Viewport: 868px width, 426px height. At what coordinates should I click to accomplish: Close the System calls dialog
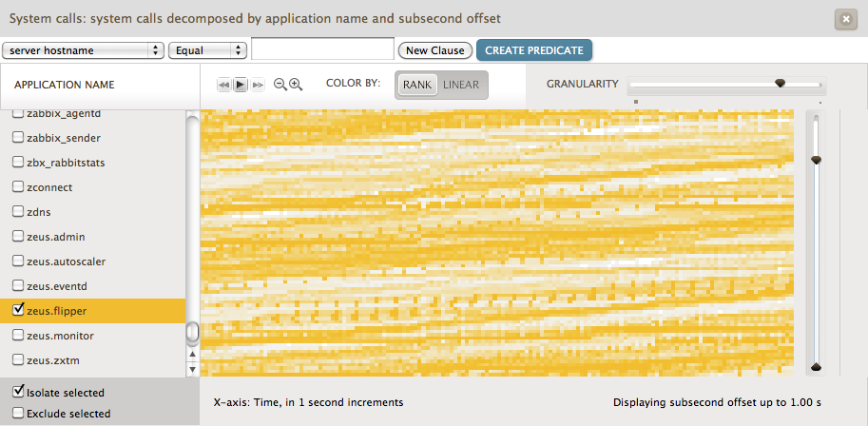coord(843,18)
